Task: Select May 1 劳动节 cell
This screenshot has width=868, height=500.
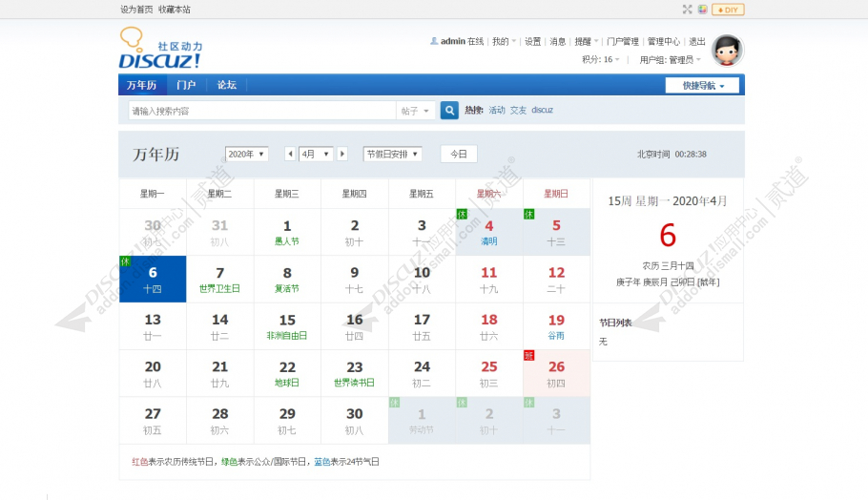Action: pyautogui.click(x=422, y=420)
